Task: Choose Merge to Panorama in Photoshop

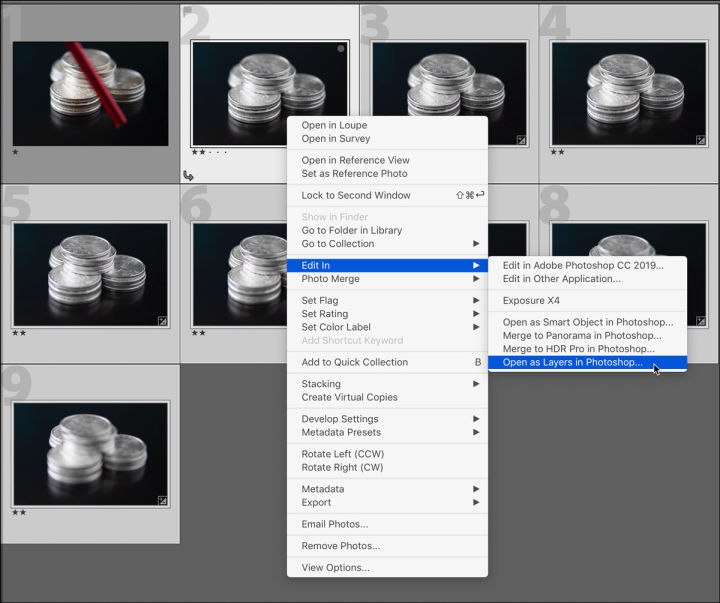Action: click(x=588, y=335)
